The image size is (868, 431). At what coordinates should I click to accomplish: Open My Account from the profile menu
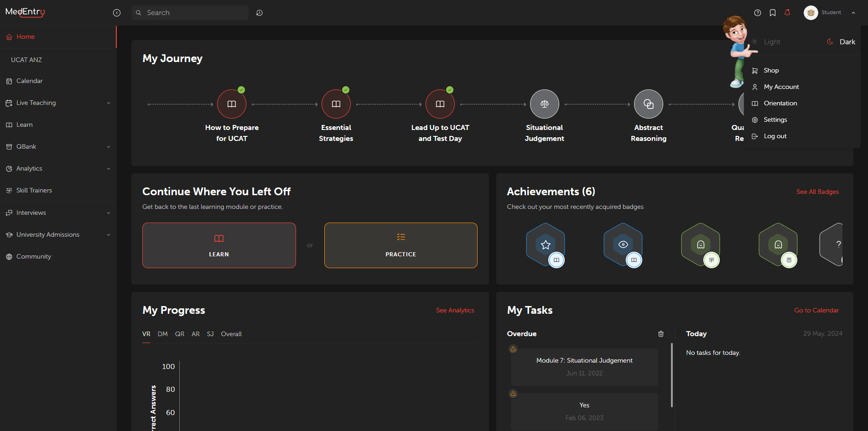[802, 87]
